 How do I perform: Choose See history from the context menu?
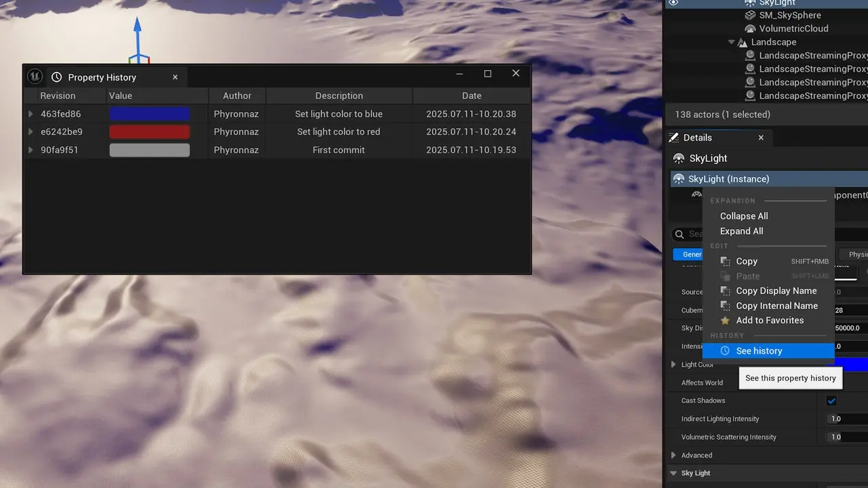tap(759, 351)
